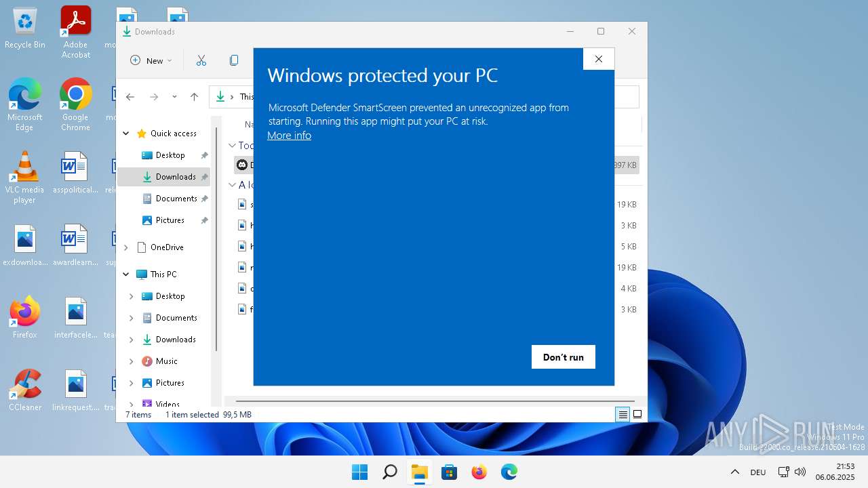Open interfacele image file on desktop
Screen dimensions: 868x488
[x=75, y=317]
